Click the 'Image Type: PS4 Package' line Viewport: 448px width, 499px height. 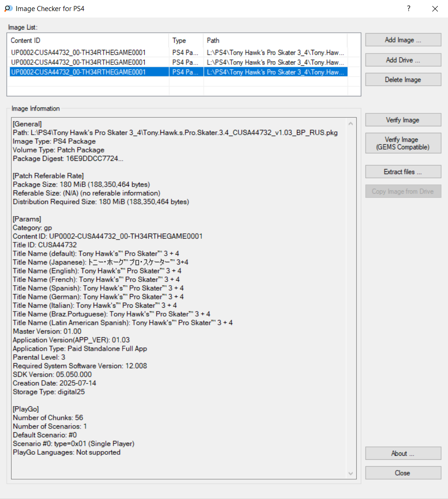point(54,141)
